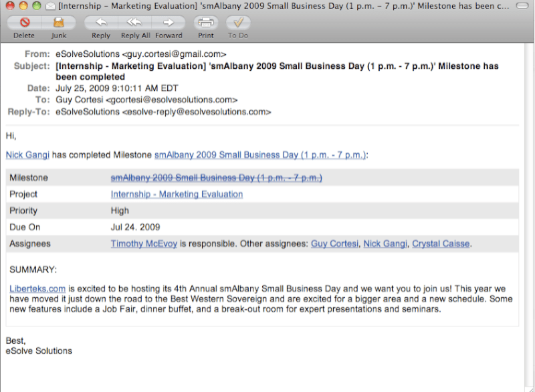Screen dimensions: 535x392
Task: Open Internship - Marketing Evaluation project link
Action: click(x=177, y=194)
